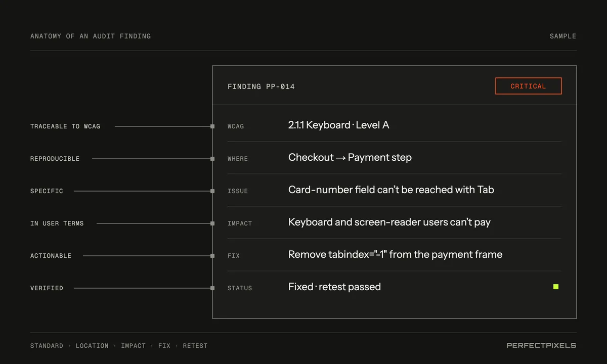Click the WHERE field label
The width and height of the screenshot is (607, 364).
pyautogui.click(x=238, y=159)
